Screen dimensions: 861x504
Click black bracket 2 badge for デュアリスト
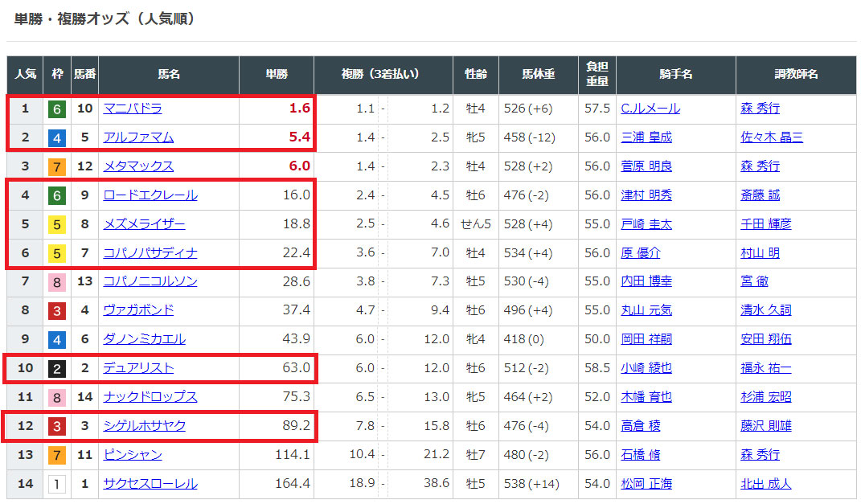[x=57, y=368]
